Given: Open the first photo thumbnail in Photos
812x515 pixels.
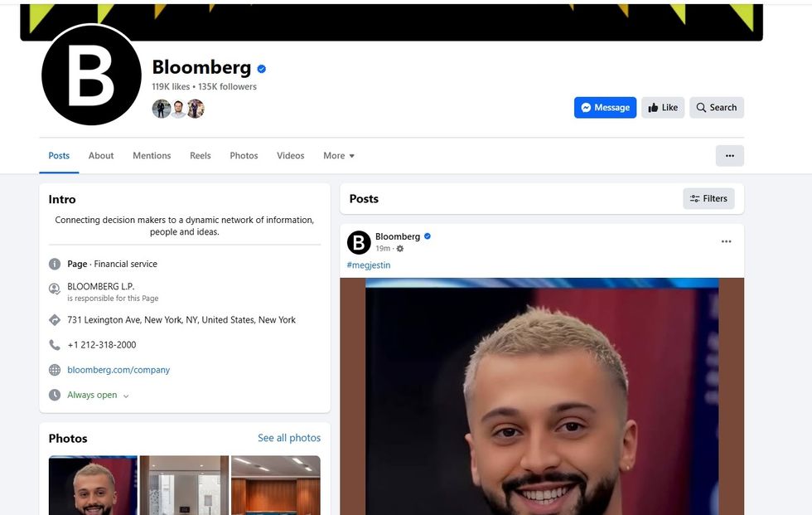Looking at the screenshot, I should point(93,485).
